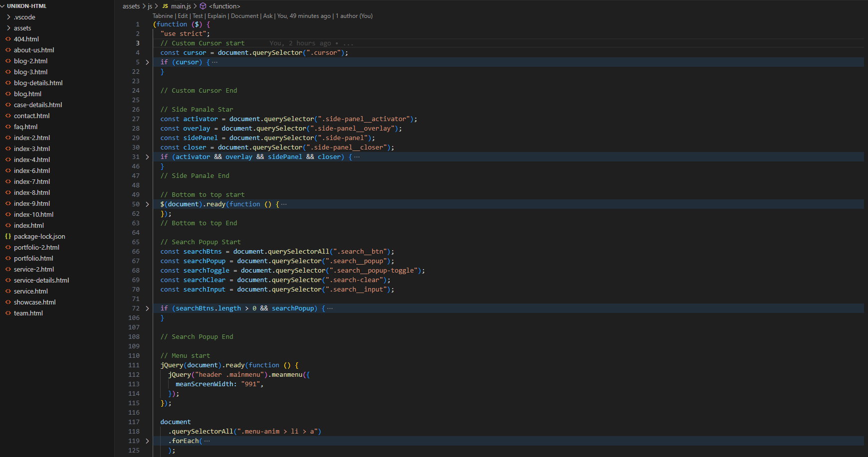Click the HTML file icon beside 404.html
Screen dimensions: 868x457
coord(8,39)
